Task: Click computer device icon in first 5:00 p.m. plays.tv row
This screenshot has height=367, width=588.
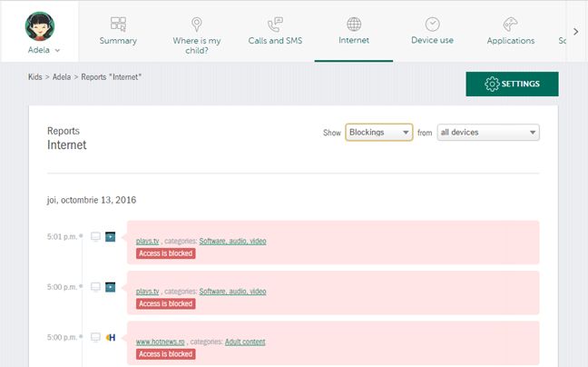Action: click(95, 287)
